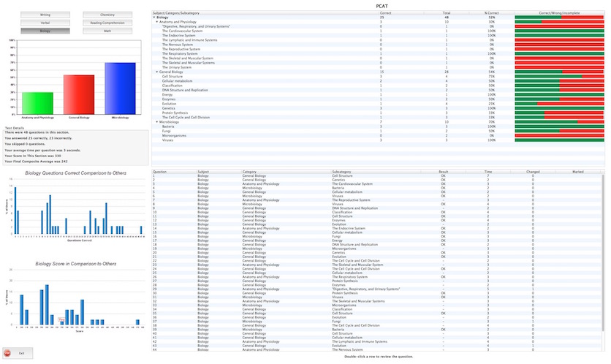
Task: Select the Enzymes tree row
Action: click(x=378, y=99)
